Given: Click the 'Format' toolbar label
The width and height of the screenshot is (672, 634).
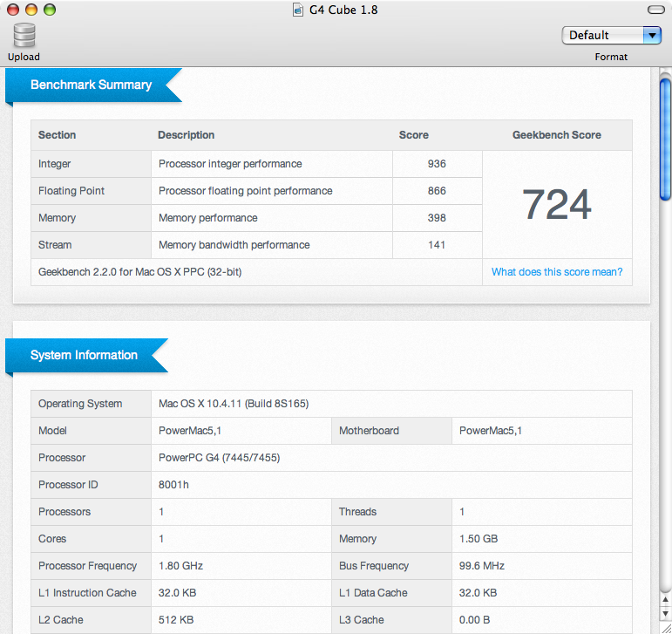Looking at the screenshot, I should point(611,57).
